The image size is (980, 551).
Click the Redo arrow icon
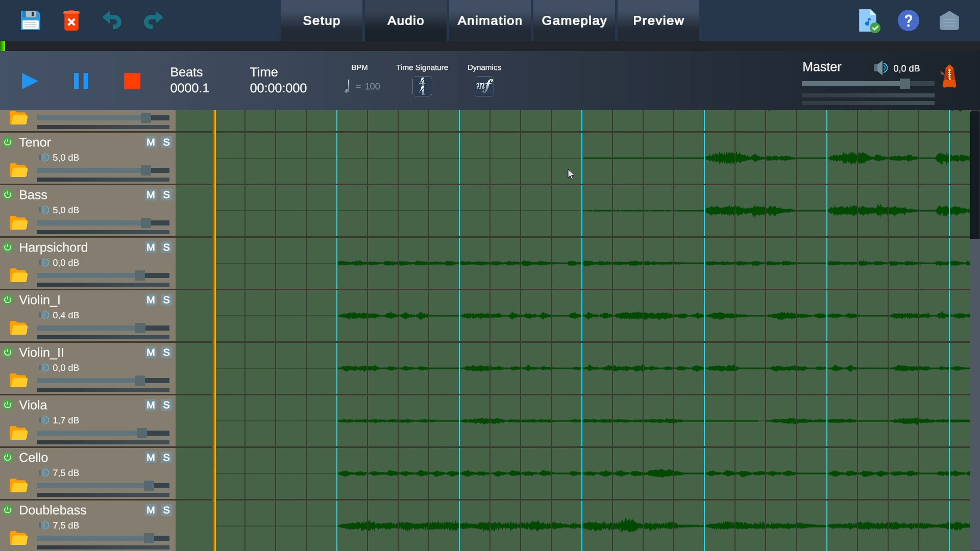152,20
